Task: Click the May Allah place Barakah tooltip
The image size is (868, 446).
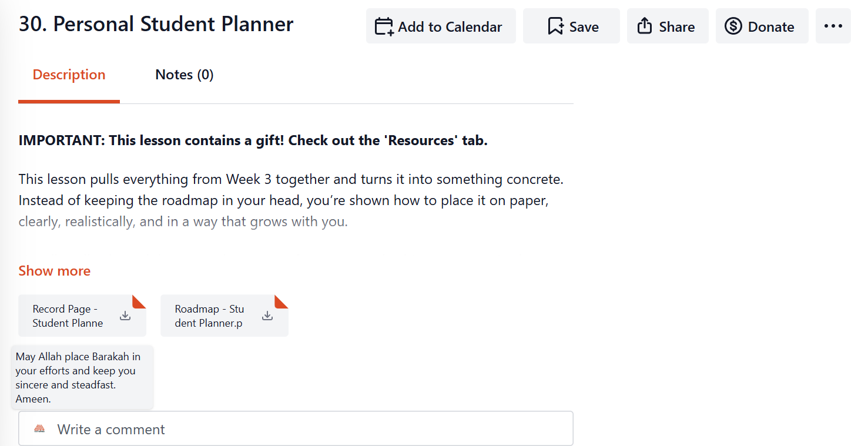Action: click(82, 377)
